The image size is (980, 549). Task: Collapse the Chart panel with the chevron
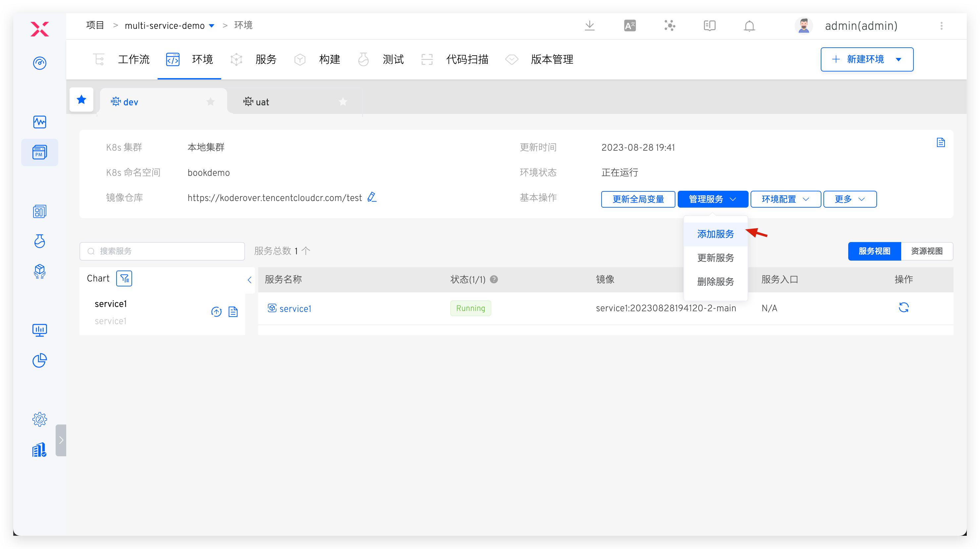click(x=250, y=280)
